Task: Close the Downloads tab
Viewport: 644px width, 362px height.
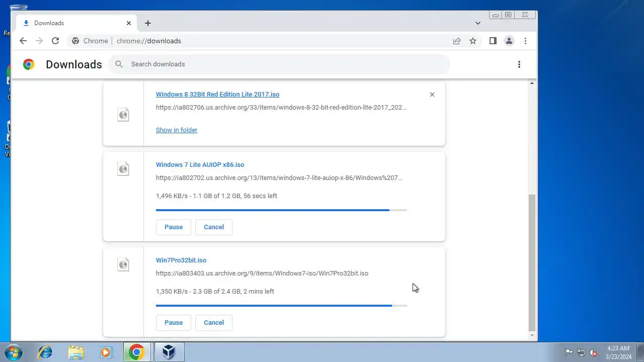Action: (x=129, y=23)
